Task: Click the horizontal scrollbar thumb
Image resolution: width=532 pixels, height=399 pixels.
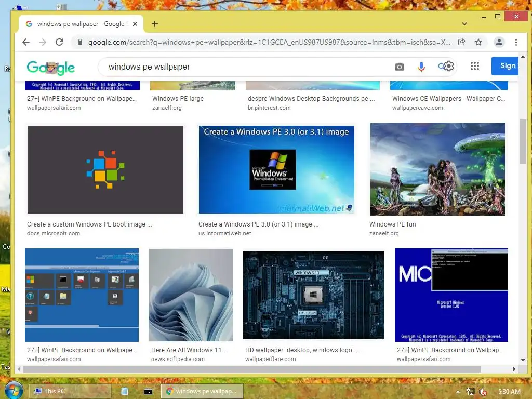Action: click(x=252, y=369)
